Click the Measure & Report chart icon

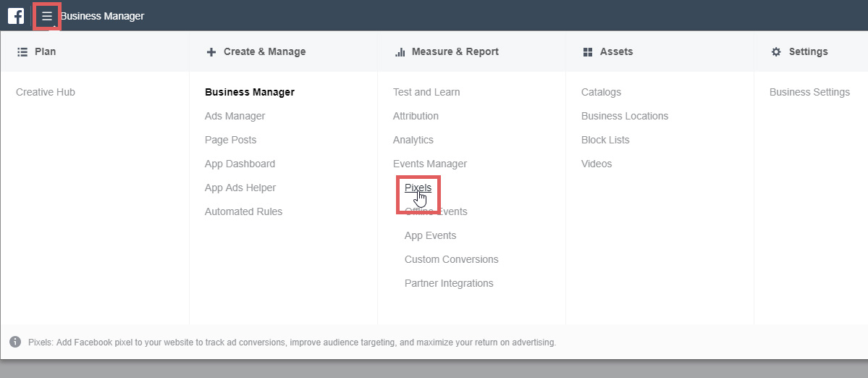pos(400,52)
